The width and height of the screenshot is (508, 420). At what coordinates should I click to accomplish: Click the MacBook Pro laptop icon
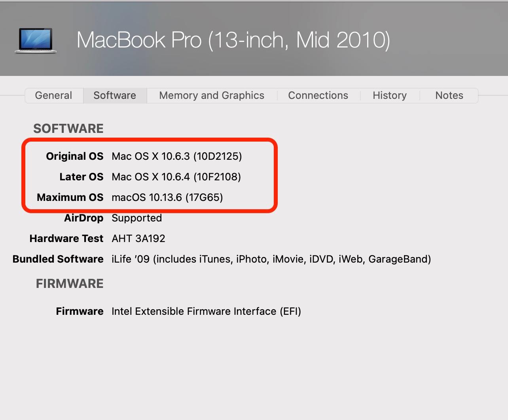[36, 40]
